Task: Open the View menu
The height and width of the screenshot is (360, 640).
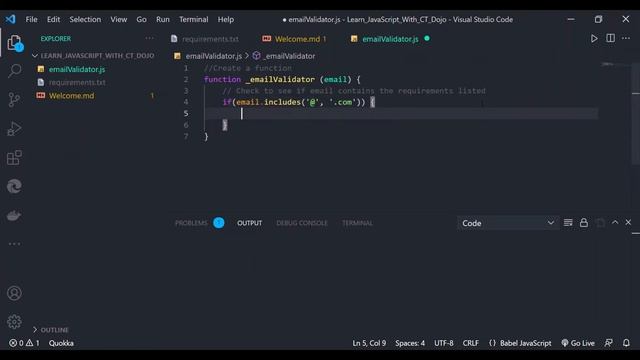Action: click(118, 19)
